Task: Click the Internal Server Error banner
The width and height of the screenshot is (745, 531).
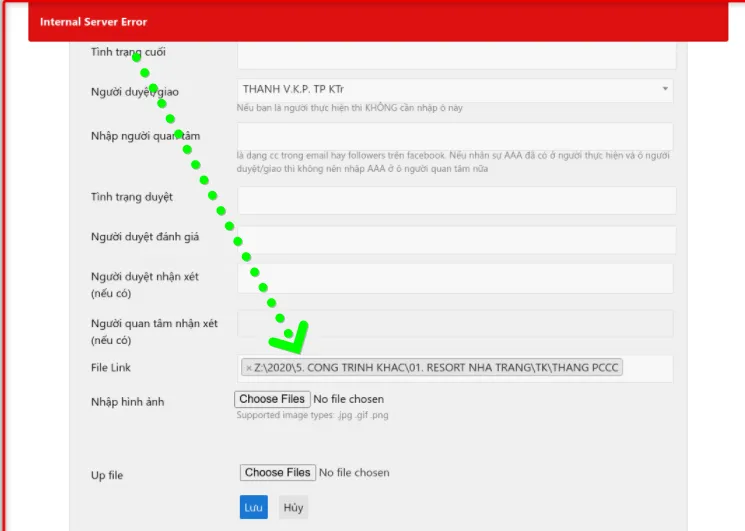Action: point(378,21)
